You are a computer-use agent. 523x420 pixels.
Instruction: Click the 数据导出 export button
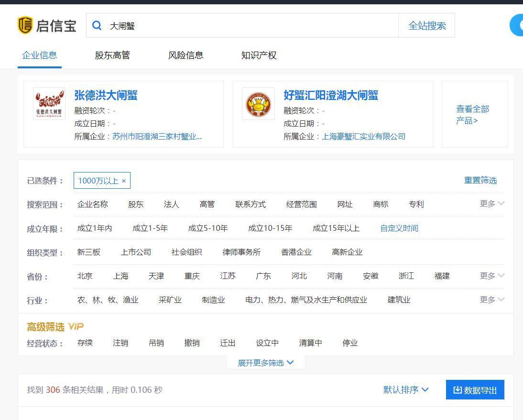(475, 390)
